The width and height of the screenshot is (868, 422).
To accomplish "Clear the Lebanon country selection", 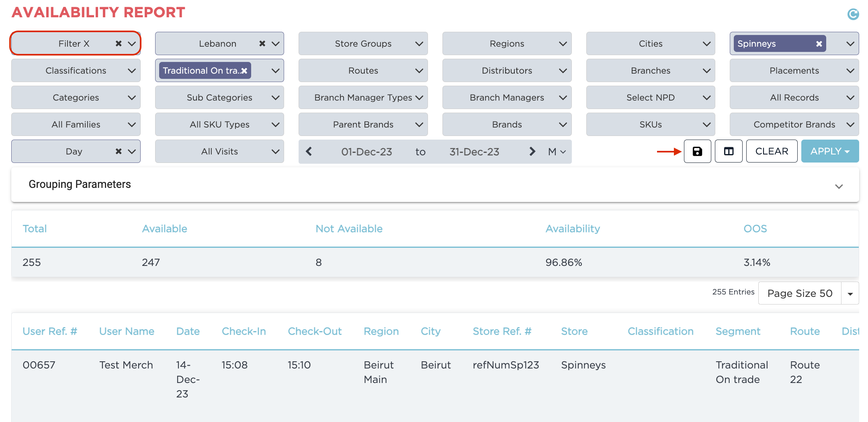I will [x=262, y=43].
